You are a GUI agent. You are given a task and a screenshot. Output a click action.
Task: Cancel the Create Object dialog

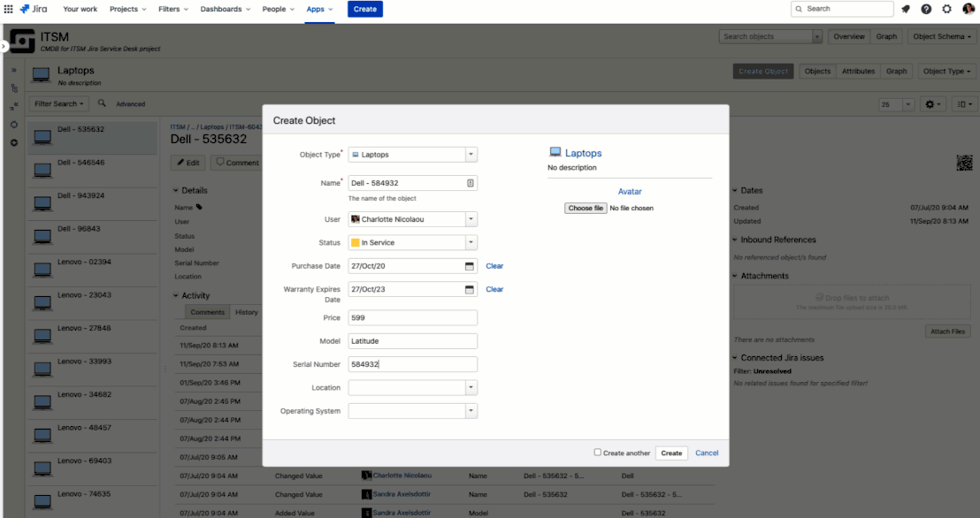(x=707, y=453)
